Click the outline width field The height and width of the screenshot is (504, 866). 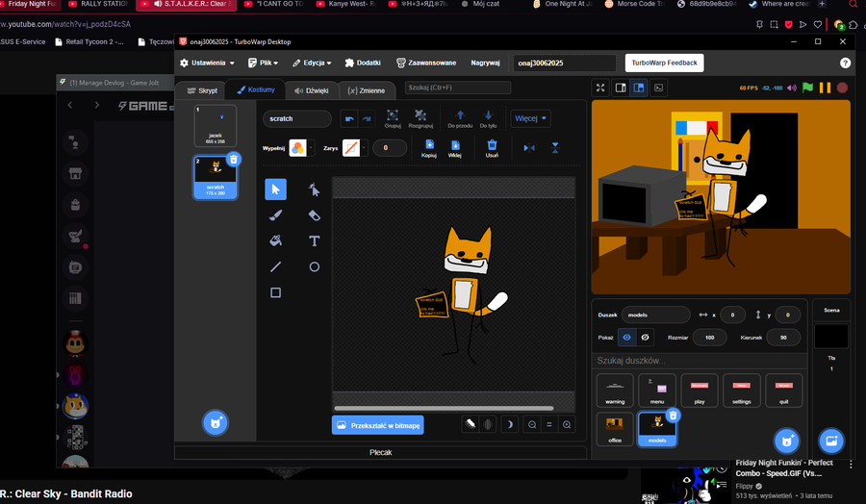click(390, 148)
